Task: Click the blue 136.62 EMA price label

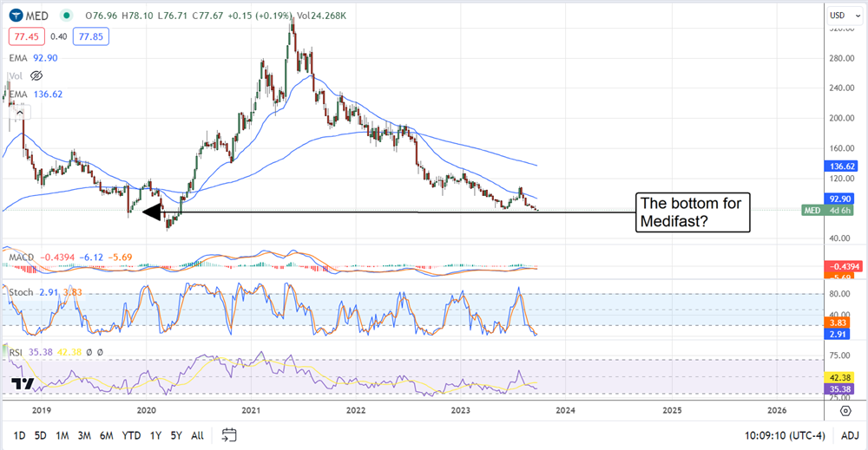Action: (841, 166)
